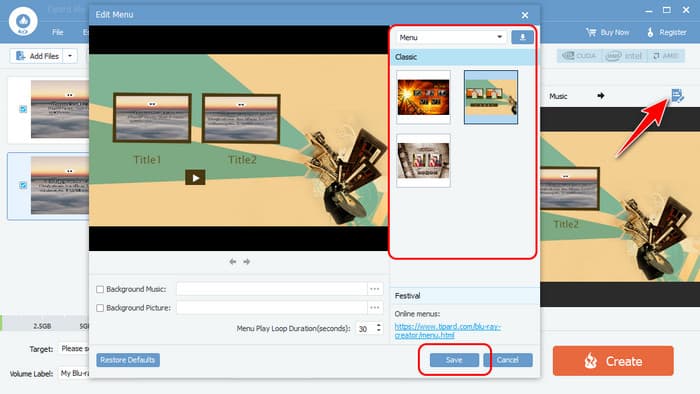Play the menu preview
700x394 pixels.
click(195, 178)
